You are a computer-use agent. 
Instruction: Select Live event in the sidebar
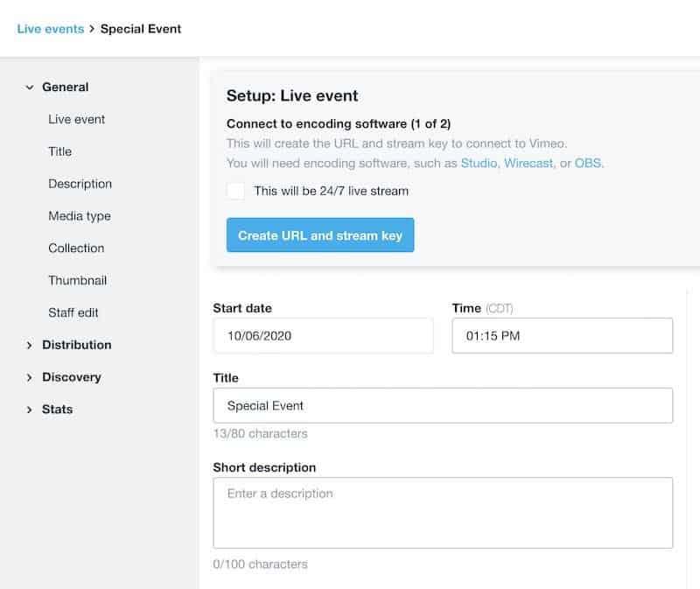tap(77, 119)
